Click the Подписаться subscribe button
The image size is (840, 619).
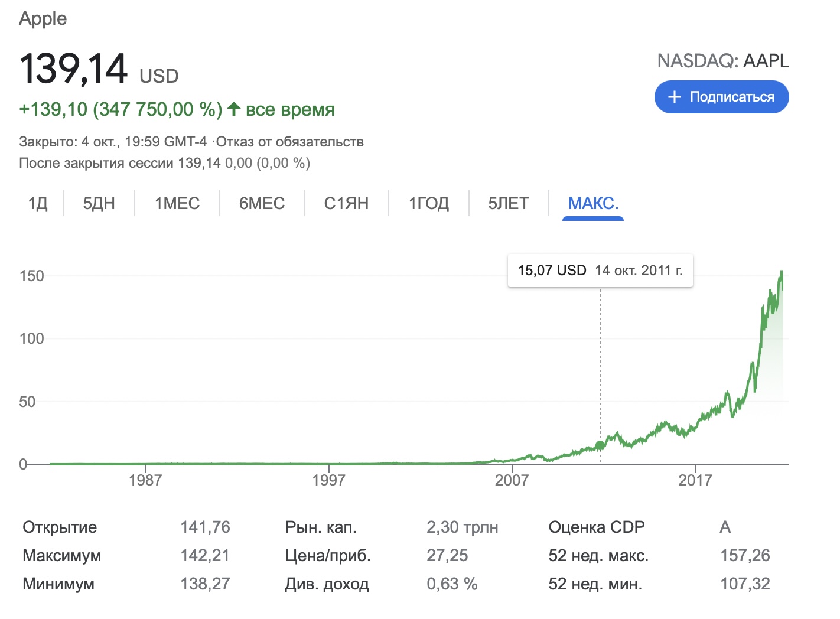721,97
